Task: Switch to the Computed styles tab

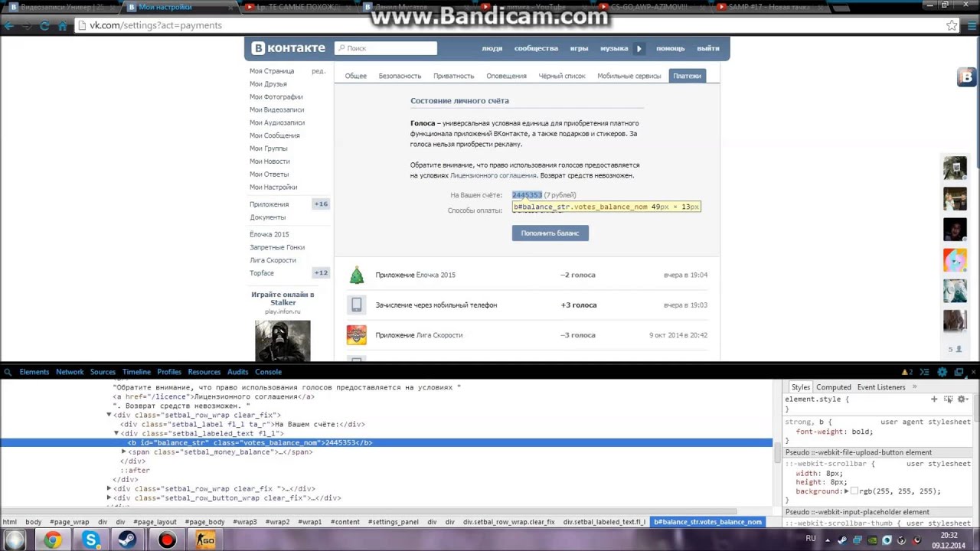Action: pyautogui.click(x=834, y=387)
